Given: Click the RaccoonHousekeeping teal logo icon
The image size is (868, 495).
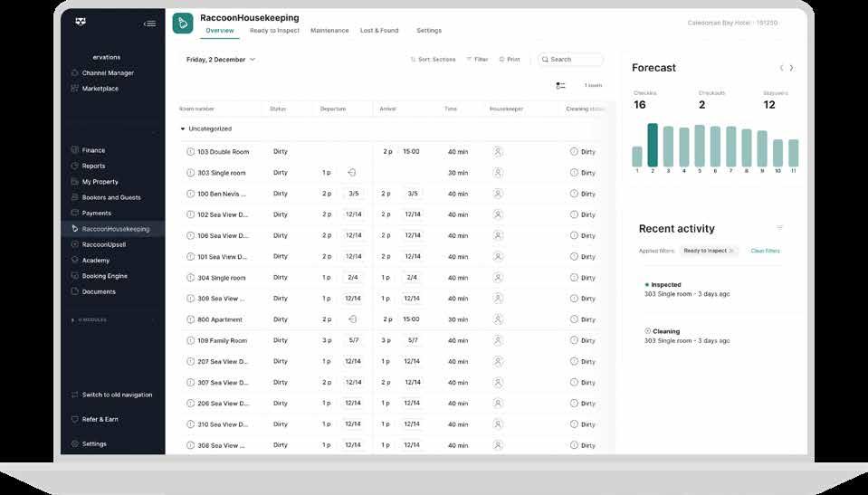Looking at the screenshot, I should tap(183, 24).
